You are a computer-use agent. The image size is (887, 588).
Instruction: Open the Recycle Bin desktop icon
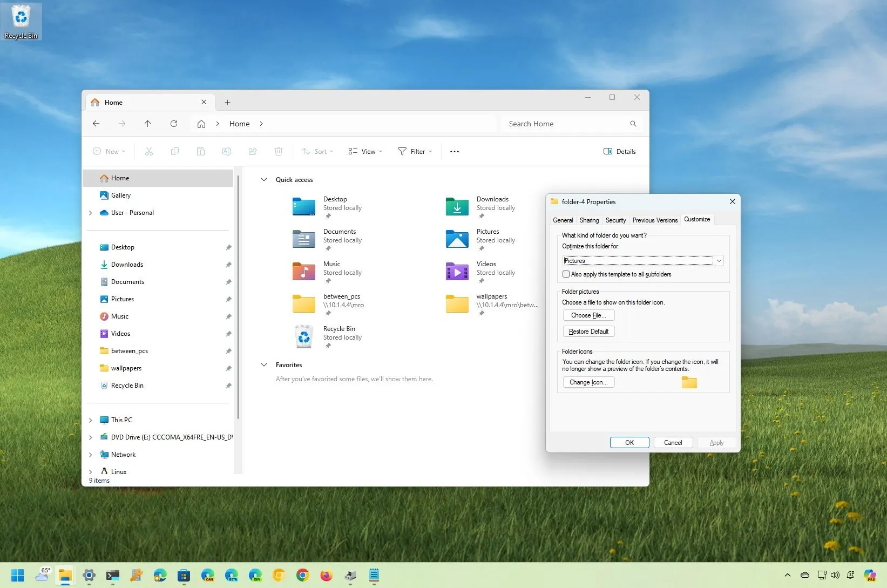point(21,21)
